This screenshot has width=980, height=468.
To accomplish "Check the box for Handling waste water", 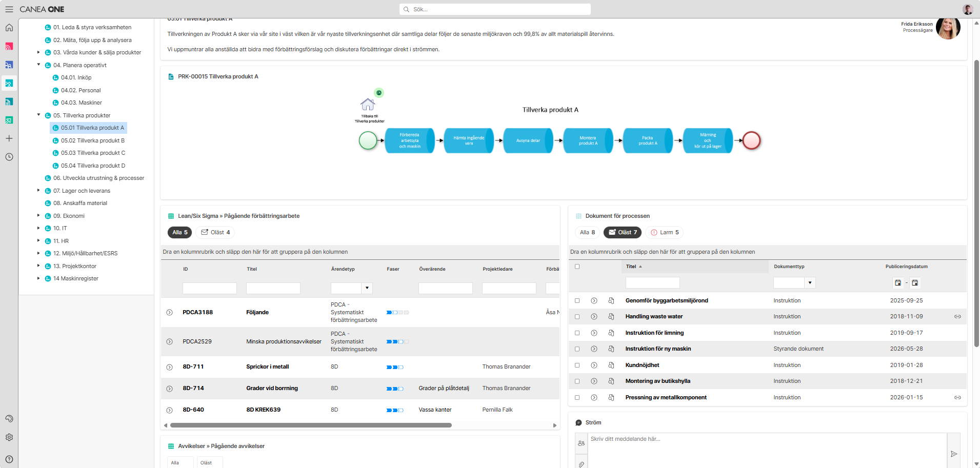I will click(x=577, y=317).
